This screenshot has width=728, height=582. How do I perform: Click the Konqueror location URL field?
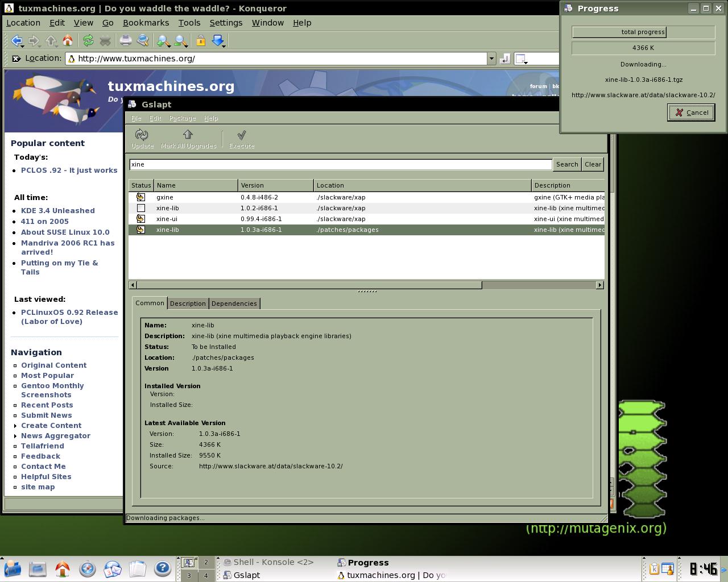point(276,59)
